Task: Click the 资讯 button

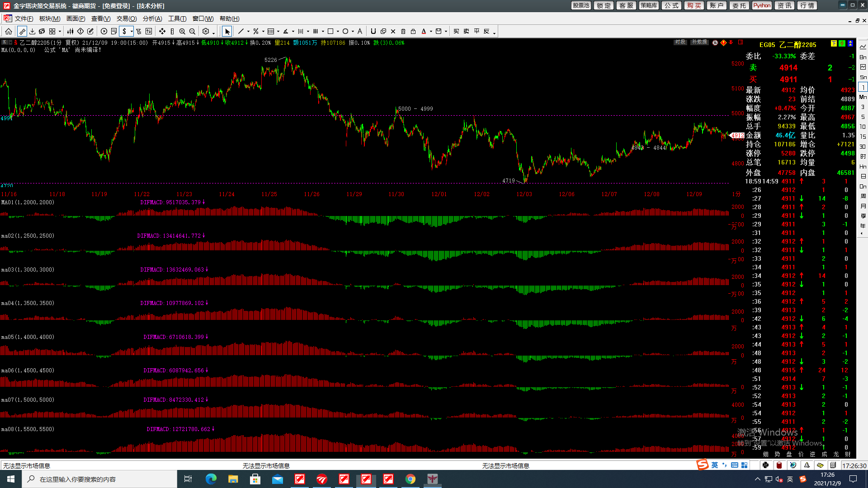Action: [784, 5]
